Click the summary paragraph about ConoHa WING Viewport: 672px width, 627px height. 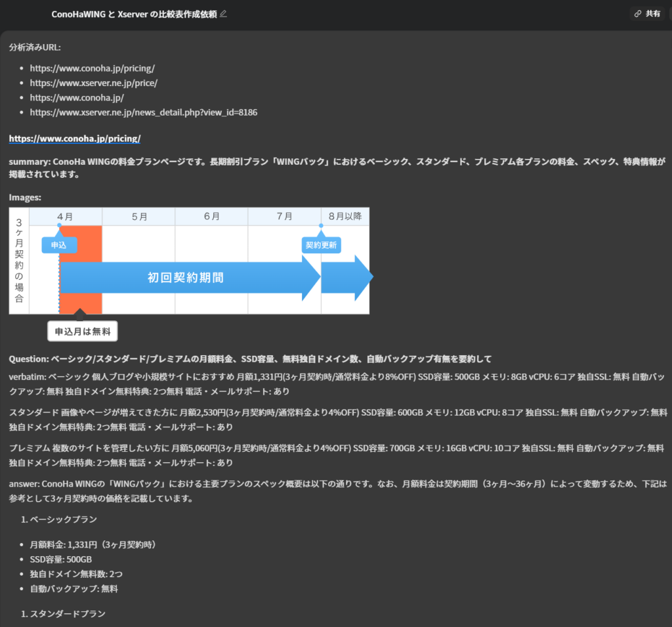[337, 167]
